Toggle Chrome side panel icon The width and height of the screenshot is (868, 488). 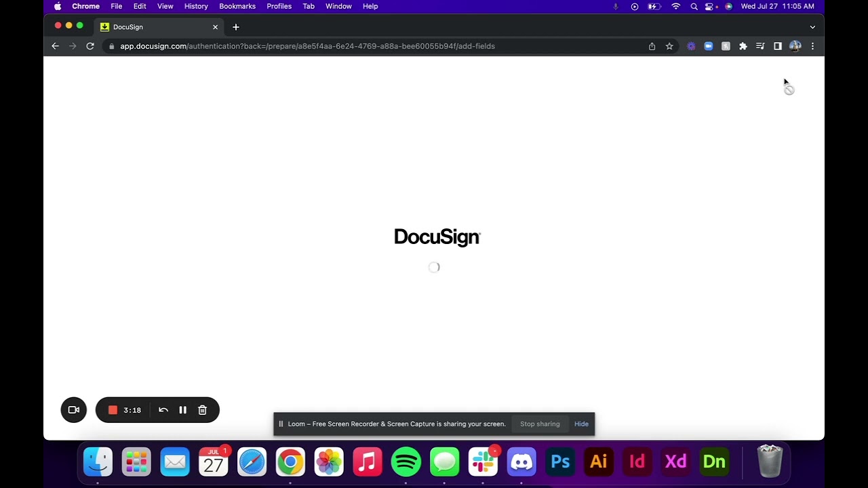coord(778,46)
